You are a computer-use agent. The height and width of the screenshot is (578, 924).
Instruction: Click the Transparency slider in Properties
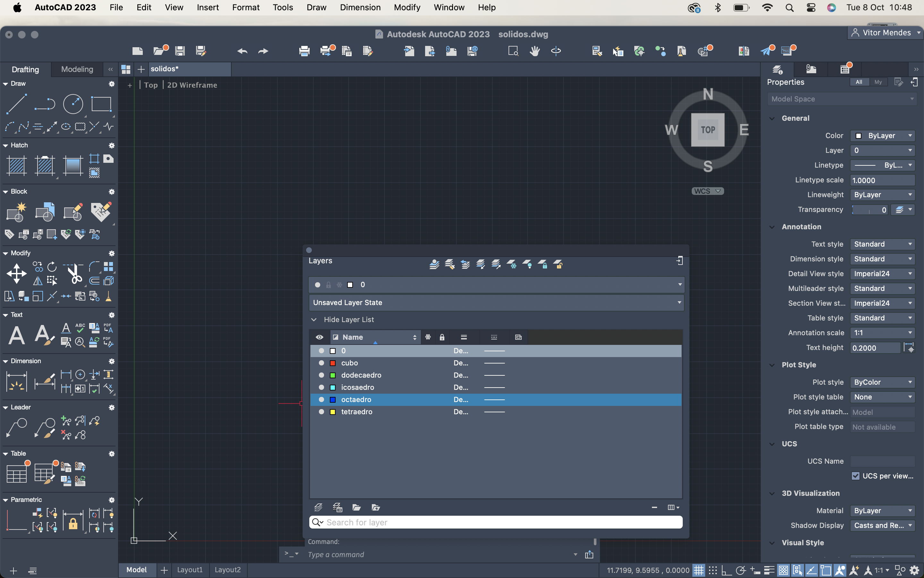(869, 209)
